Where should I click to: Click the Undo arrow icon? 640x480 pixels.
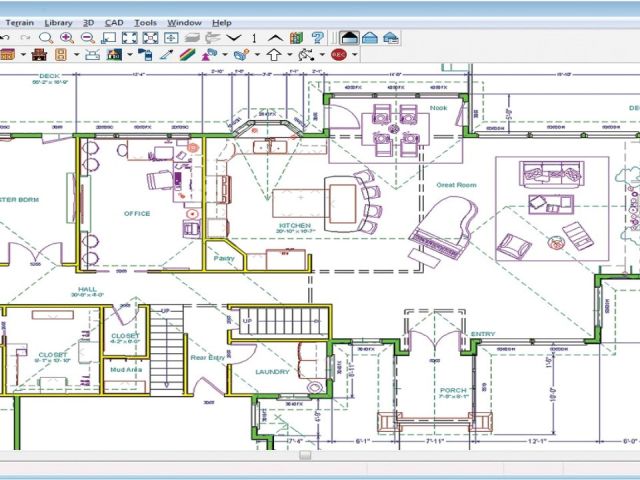[5, 38]
